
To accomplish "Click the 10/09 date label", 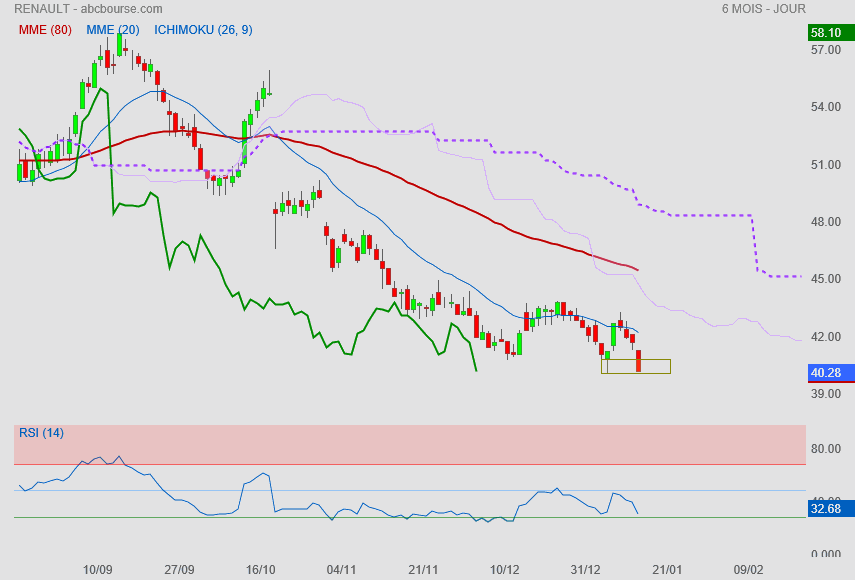I will point(98,570).
